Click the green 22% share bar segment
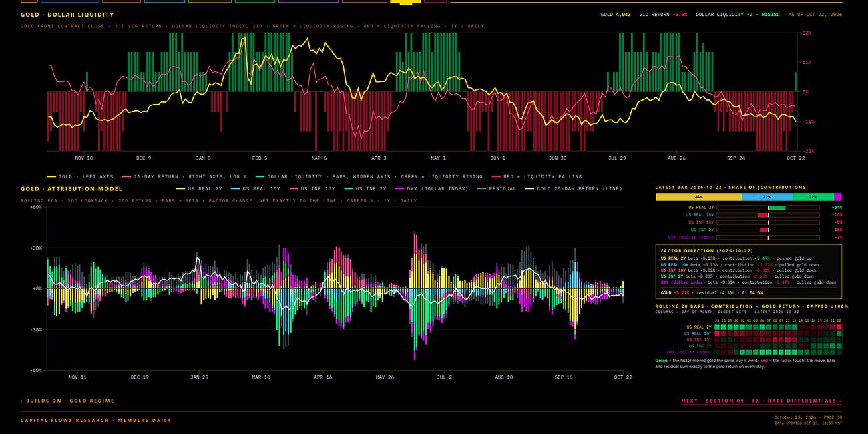The image size is (868, 434). 813,197
